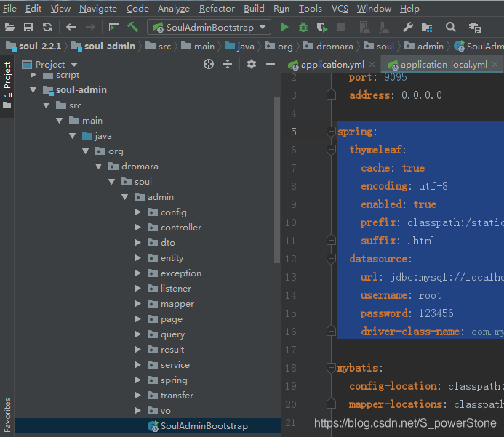Select SoulAdminBootstrap class in project tree
This screenshot has width=504, height=437.
click(204, 426)
